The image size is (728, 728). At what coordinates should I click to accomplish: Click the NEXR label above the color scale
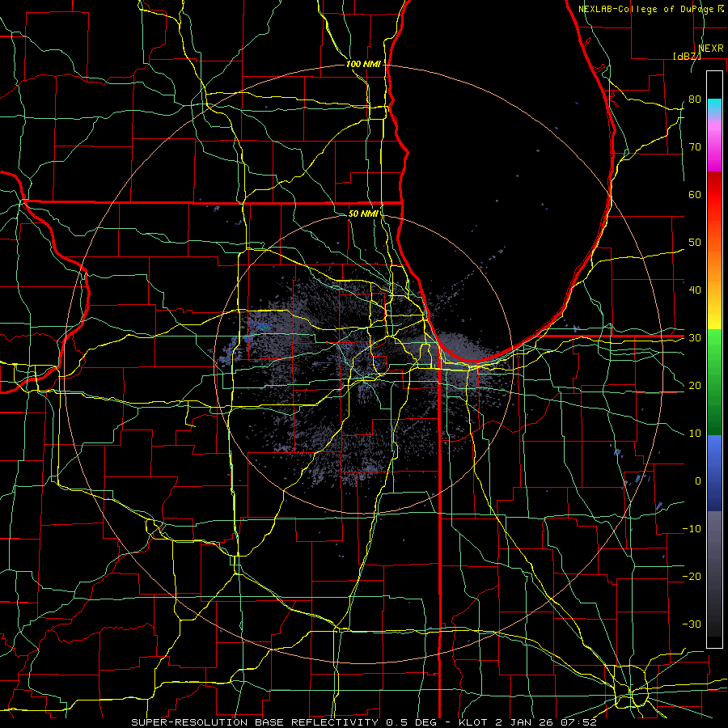711,48
